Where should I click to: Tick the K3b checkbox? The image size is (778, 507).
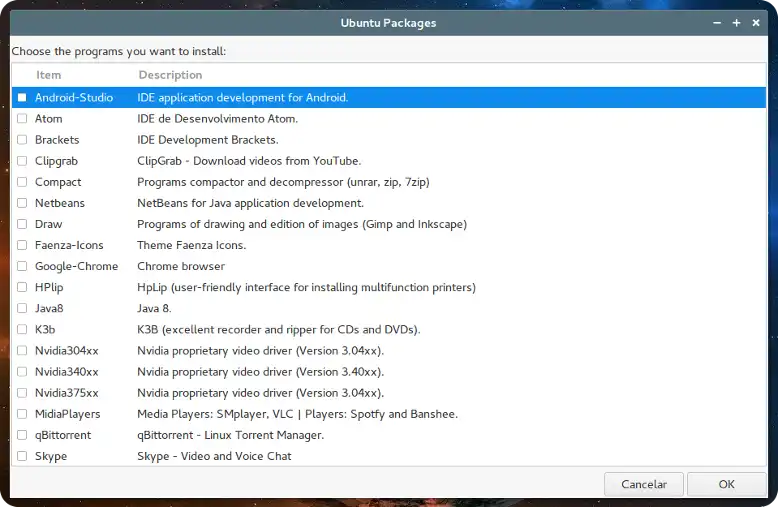pos(22,329)
